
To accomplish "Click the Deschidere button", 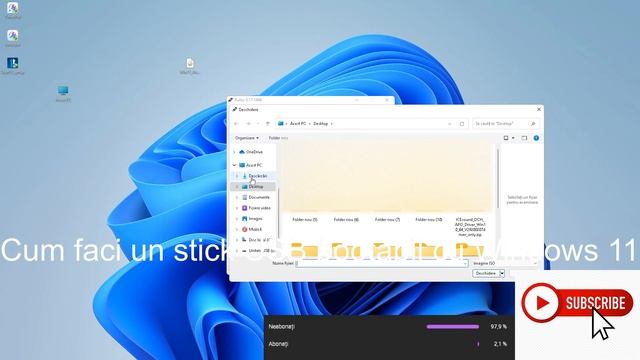I will (486, 273).
